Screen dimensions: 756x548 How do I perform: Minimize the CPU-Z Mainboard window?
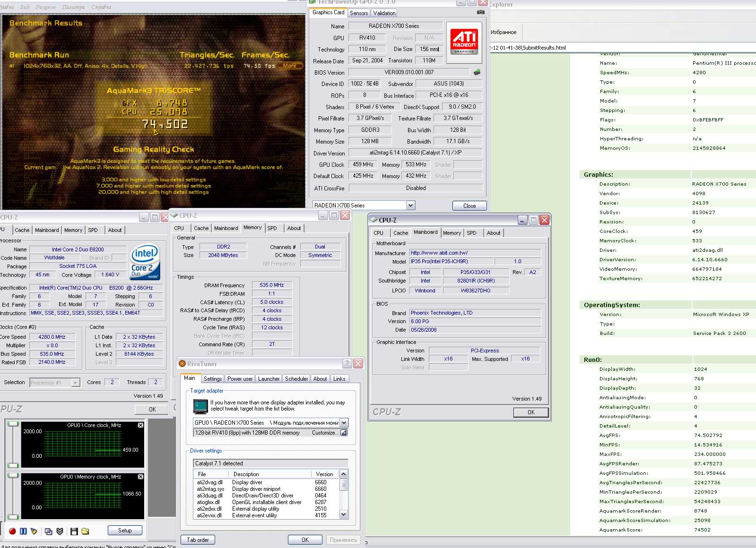coord(522,220)
